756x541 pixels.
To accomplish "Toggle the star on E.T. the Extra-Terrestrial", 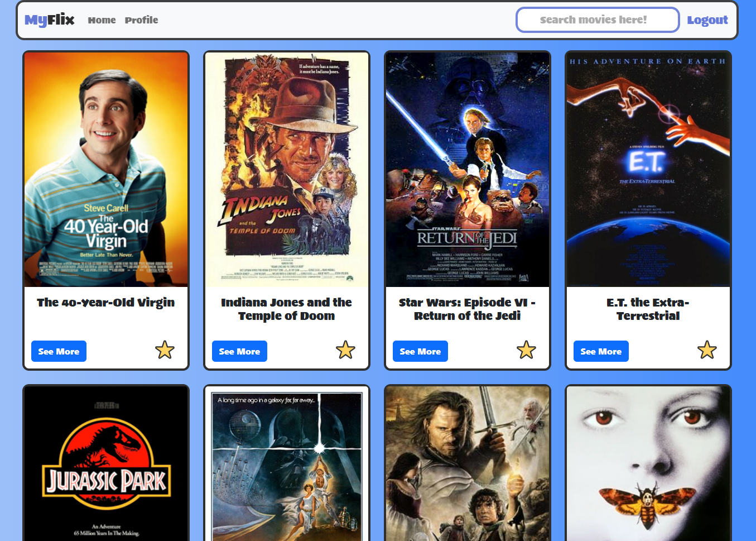I will click(x=707, y=350).
